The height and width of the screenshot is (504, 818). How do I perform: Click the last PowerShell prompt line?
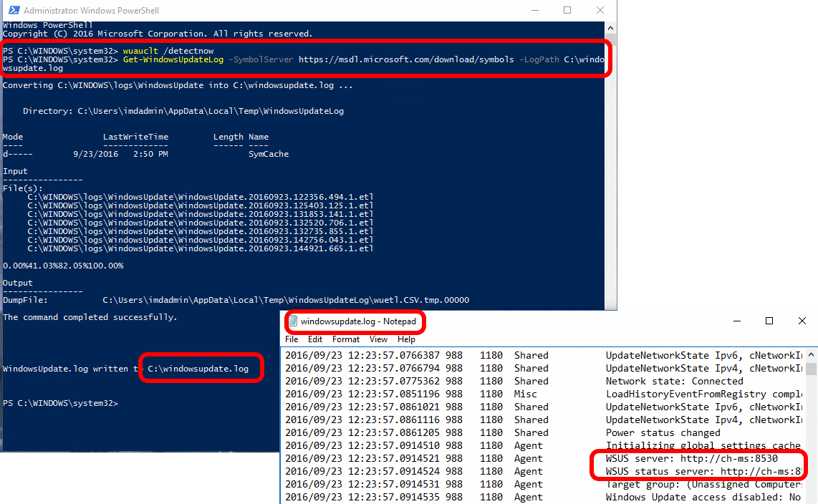point(60,403)
